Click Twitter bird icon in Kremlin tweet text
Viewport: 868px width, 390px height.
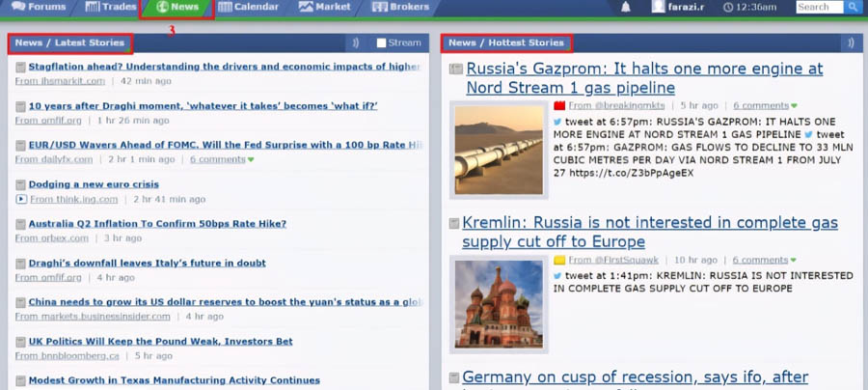(x=557, y=275)
